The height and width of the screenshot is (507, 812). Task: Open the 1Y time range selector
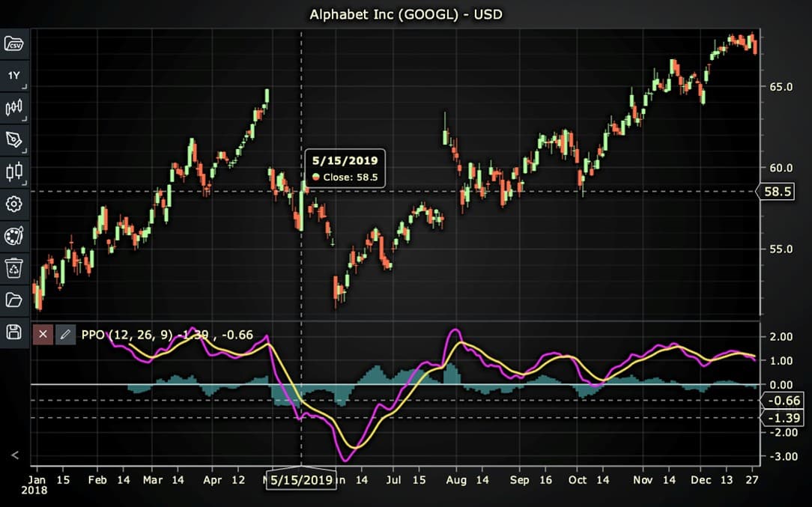click(14, 75)
